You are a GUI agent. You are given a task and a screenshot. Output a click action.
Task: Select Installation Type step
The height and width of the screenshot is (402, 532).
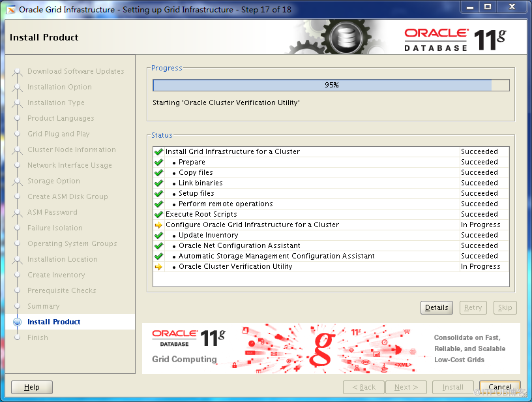(x=56, y=102)
